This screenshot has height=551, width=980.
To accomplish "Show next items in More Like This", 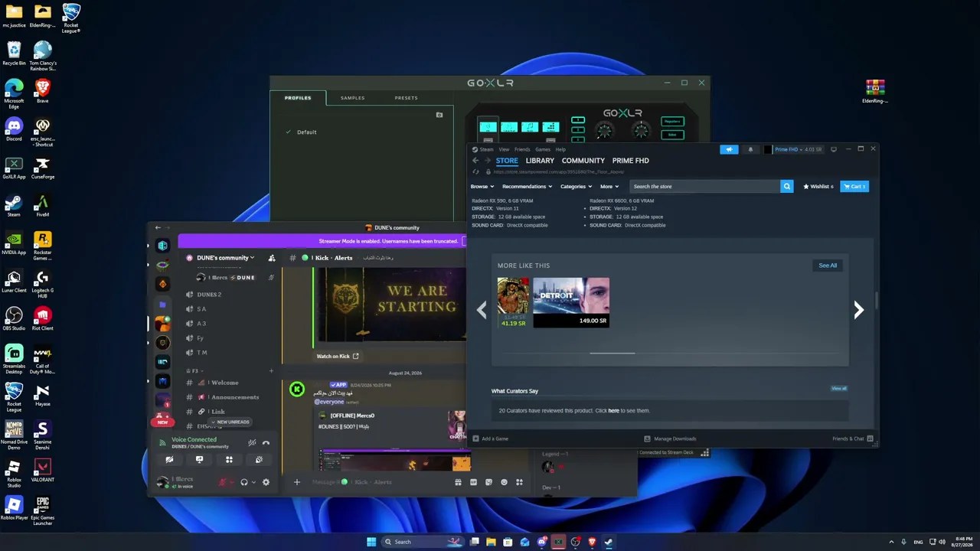I will click(858, 309).
